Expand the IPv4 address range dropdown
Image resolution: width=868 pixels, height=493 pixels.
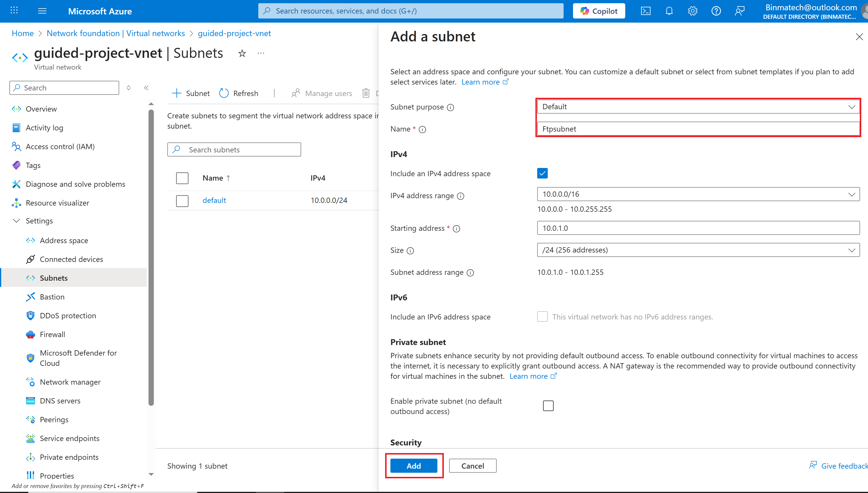698,194
